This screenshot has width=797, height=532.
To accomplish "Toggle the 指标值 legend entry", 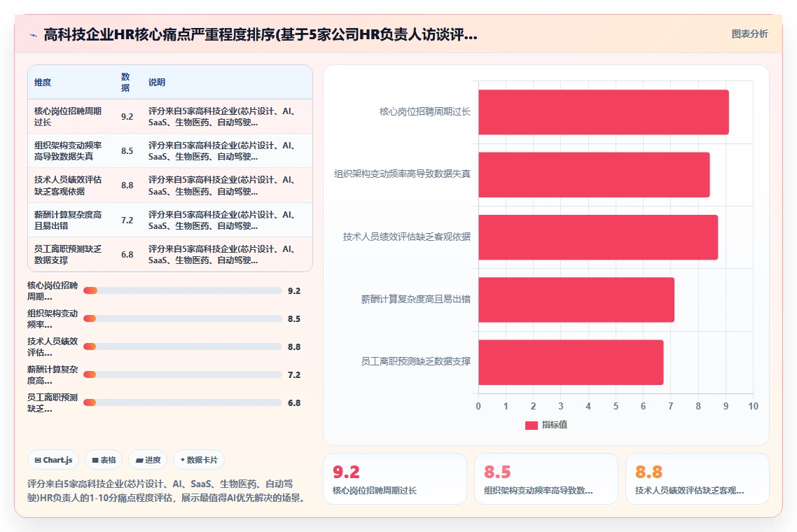I will [546, 425].
